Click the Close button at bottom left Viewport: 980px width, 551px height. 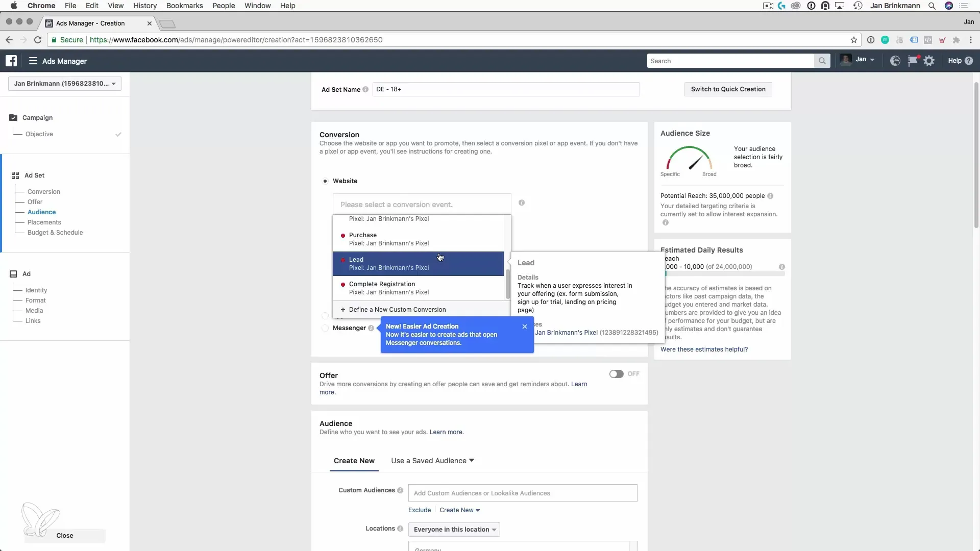coord(65,536)
